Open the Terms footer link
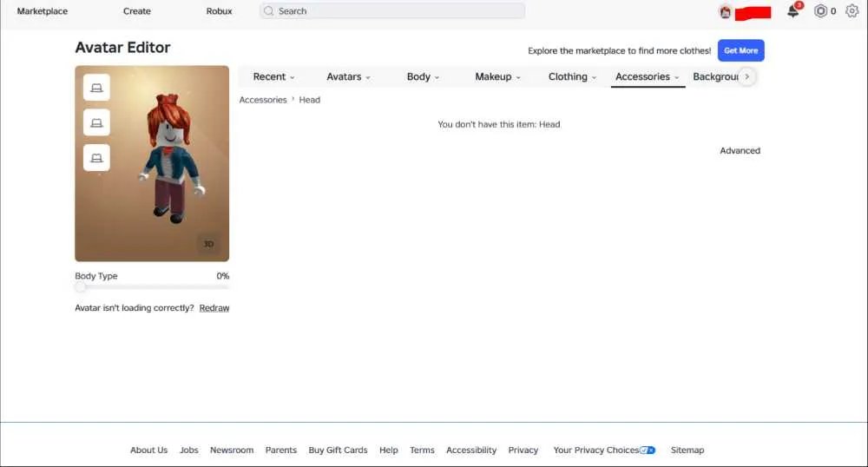This screenshot has width=868, height=467. (422, 451)
